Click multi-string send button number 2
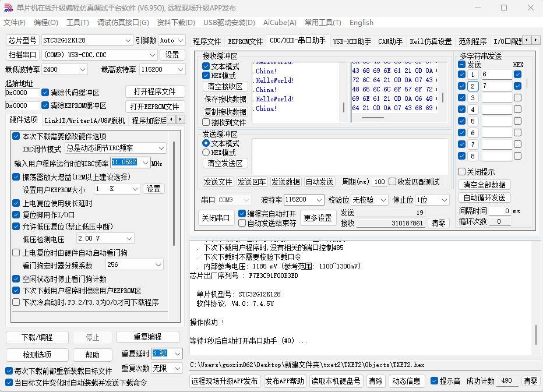Viewport: 543px width, 392px height. [x=473, y=86]
